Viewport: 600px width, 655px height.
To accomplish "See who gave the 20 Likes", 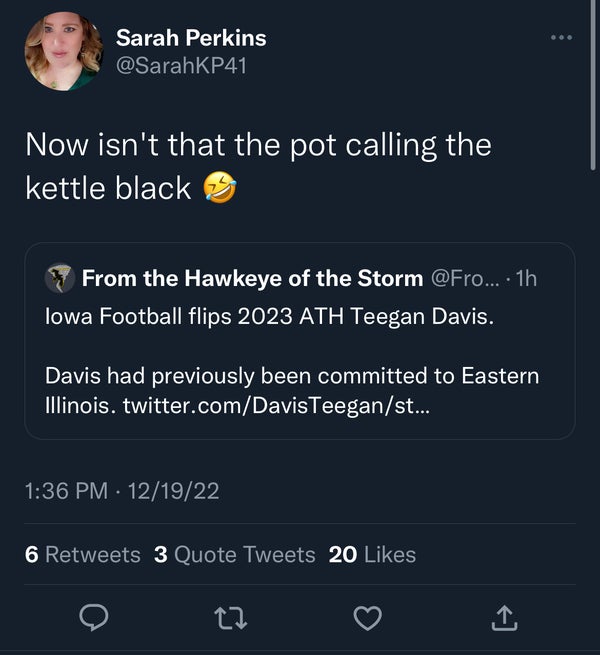I will tap(372, 554).
